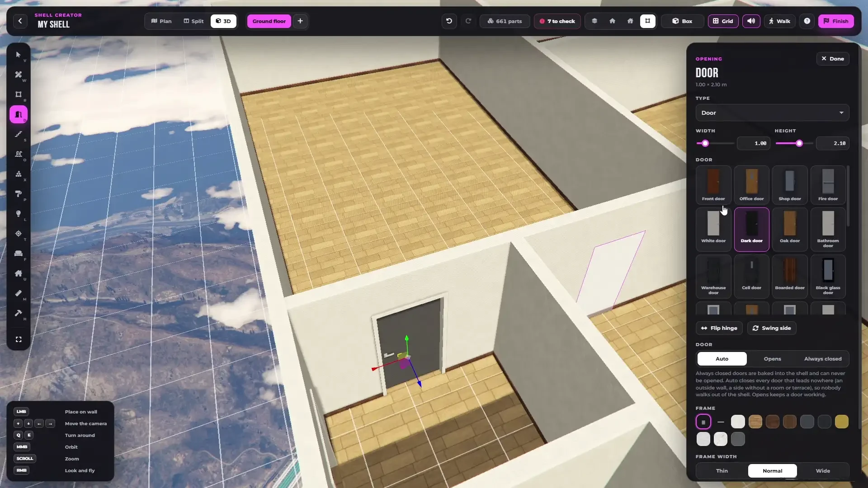Open the measuring ruler tool
The width and height of the screenshot is (868, 488).
click(19, 293)
